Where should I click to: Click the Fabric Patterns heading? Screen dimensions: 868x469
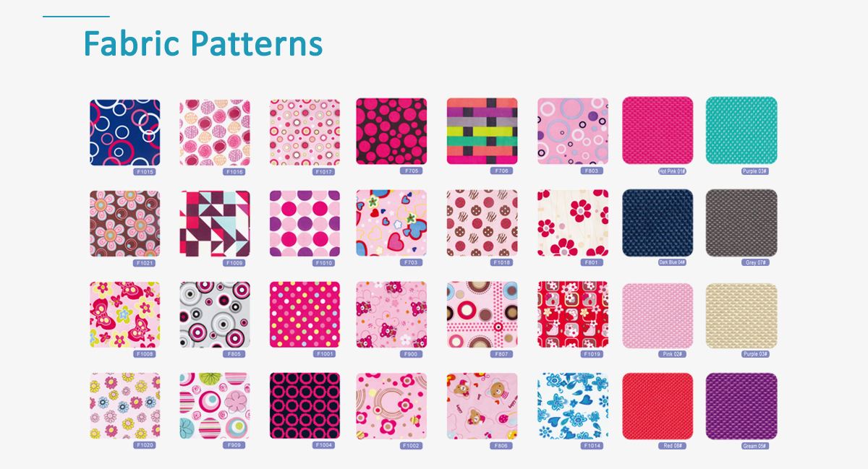click(x=203, y=43)
